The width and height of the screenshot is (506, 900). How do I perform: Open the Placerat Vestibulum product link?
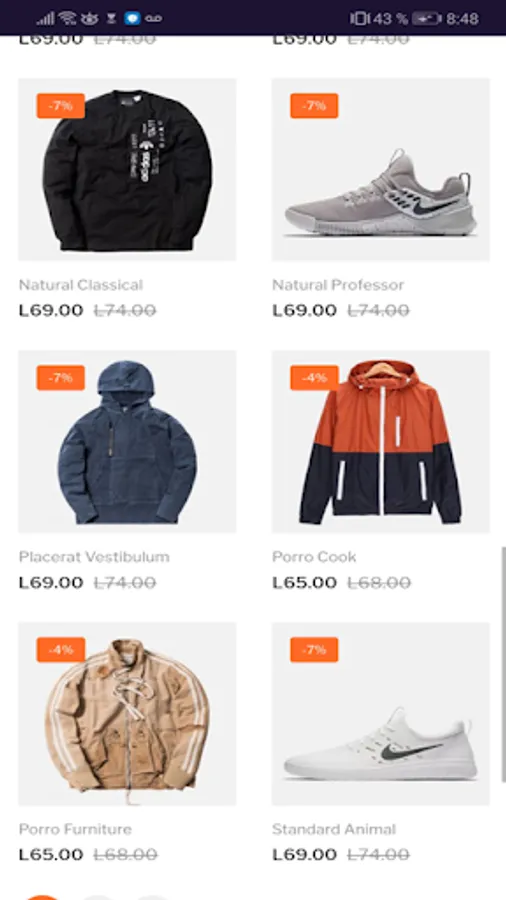click(x=94, y=557)
